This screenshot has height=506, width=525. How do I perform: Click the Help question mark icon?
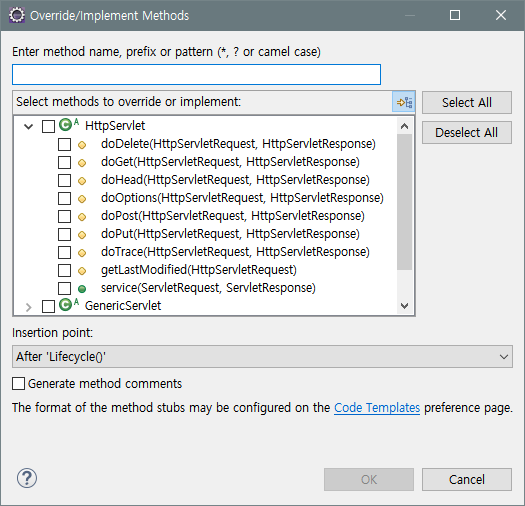pyautogui.click(x=27, y=478)
